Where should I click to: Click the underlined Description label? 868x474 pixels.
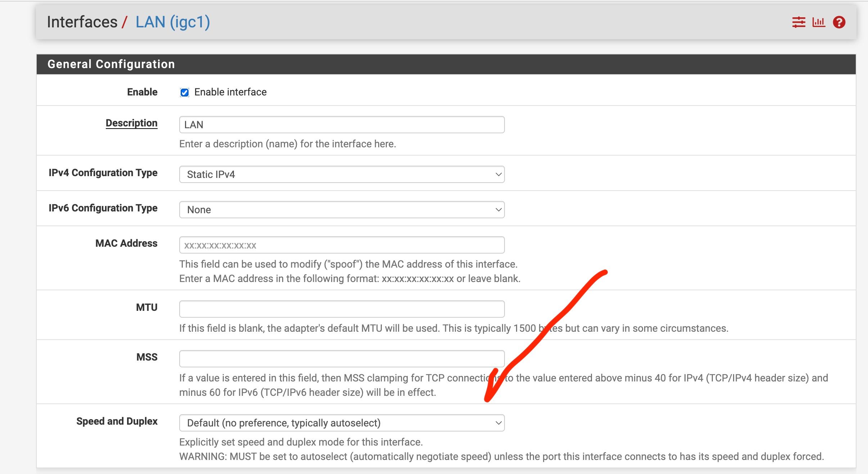[131, 123]
